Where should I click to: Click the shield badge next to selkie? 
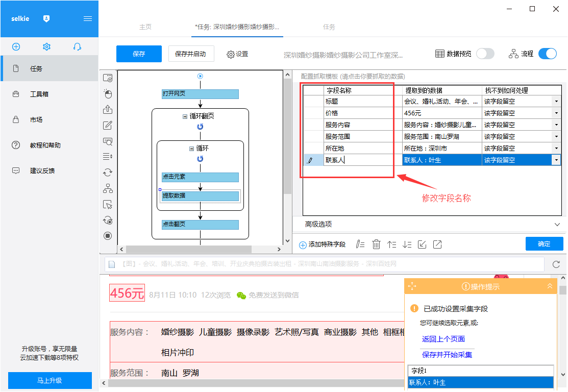[x=46, y=19]
